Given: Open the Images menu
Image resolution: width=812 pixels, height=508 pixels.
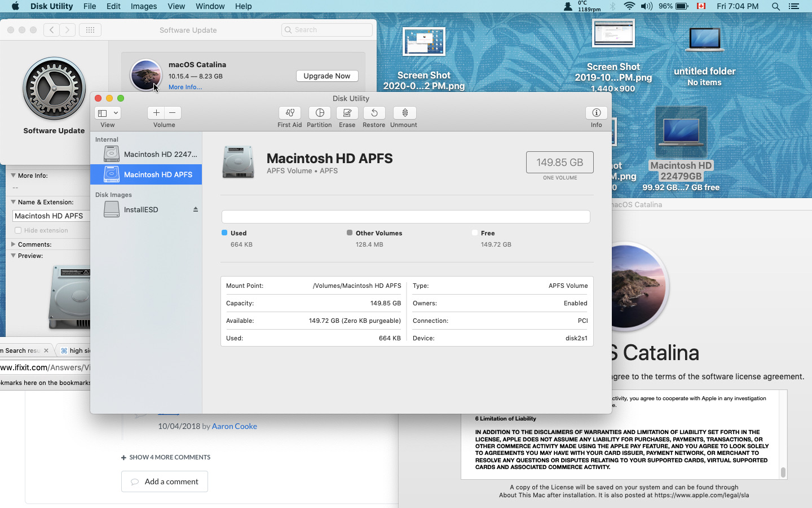Looking at the screenshot, I should [x=144, y=6].
